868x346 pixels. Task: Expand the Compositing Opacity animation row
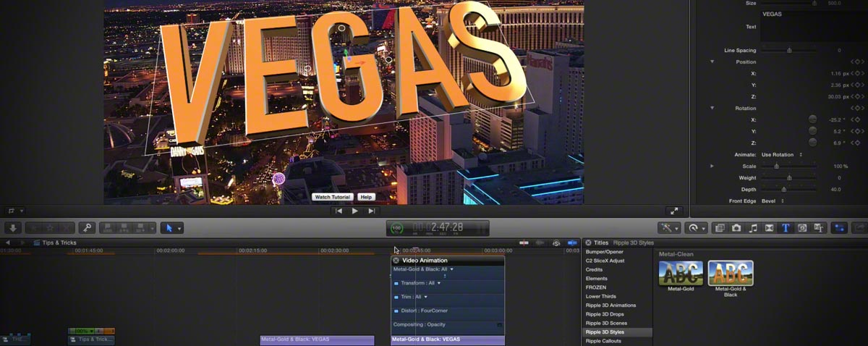[499, 325]
